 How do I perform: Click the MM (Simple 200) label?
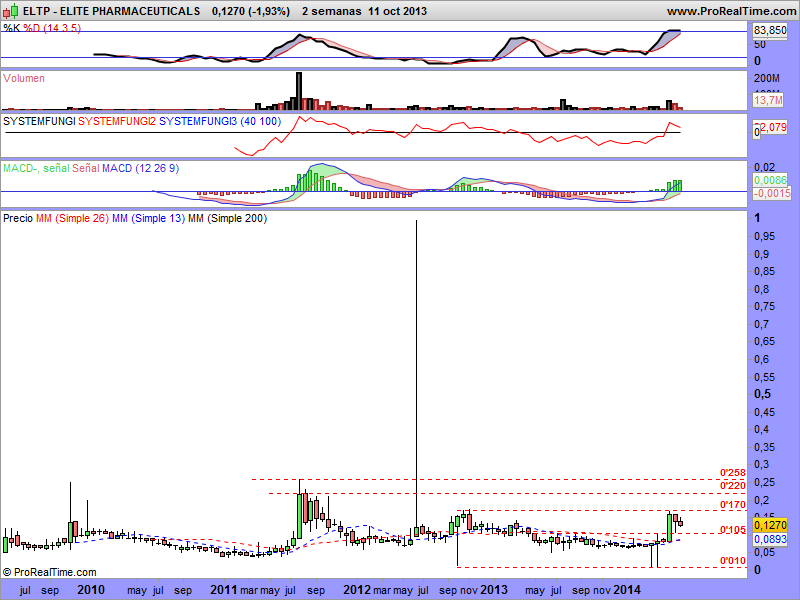coord(228,218)
